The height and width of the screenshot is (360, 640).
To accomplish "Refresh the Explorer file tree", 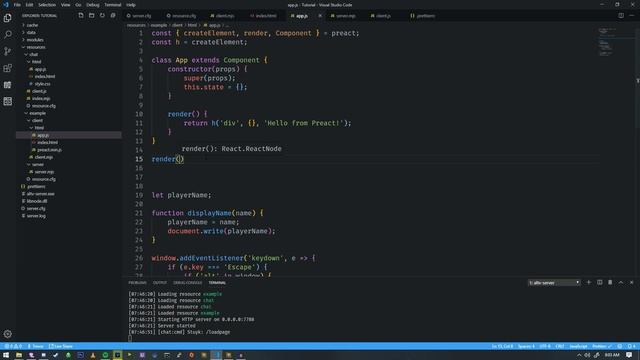I will tap(102, 16).
